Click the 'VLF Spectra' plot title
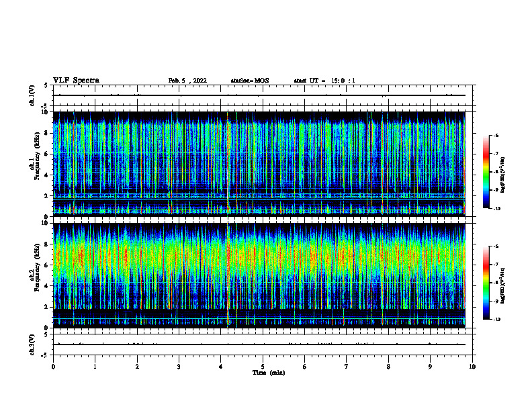 click(x=76, y=81)
